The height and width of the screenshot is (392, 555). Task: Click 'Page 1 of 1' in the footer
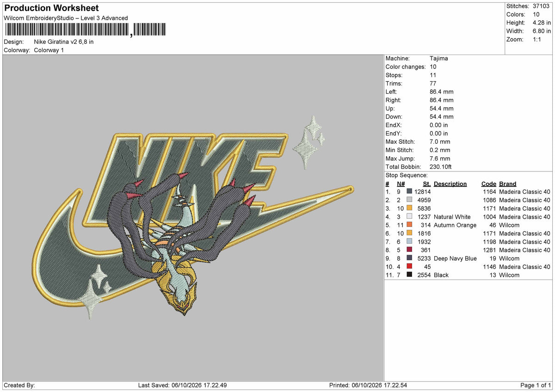point(536,385)
